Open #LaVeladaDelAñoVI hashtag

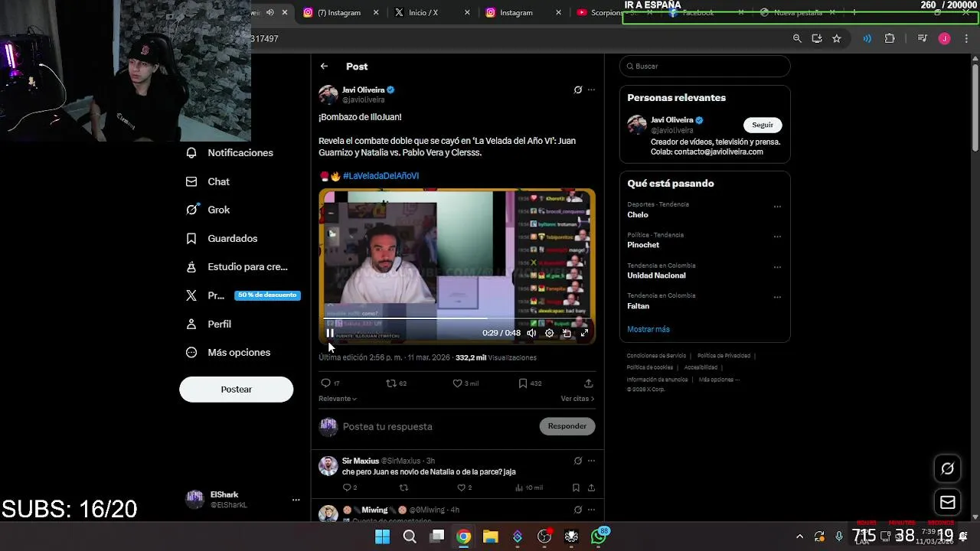pyautogui.click(x=381, y=176)
